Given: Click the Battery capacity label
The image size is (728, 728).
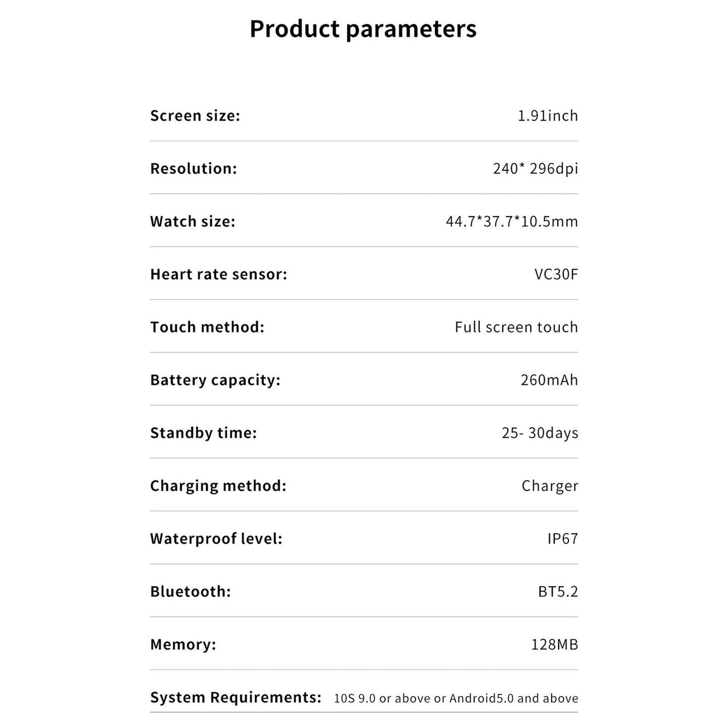Looking at the screenshot, I should 215,380.
